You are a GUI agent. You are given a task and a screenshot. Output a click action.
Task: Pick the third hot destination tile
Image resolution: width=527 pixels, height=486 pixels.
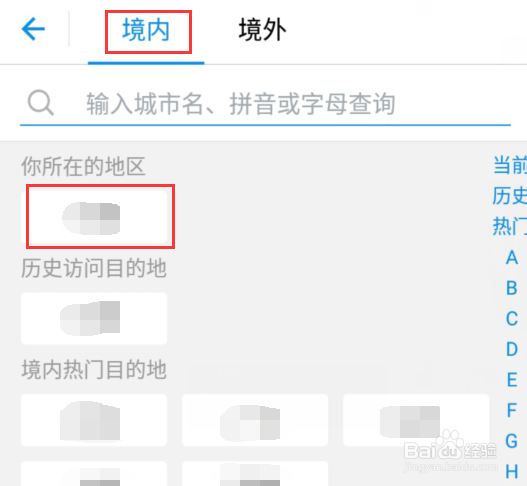[x=416, y=420]
